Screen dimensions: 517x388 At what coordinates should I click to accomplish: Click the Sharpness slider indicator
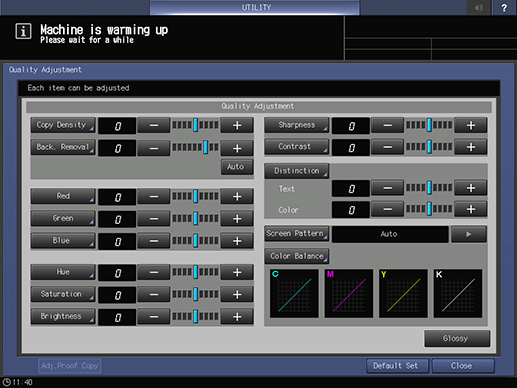pos(429,125)
